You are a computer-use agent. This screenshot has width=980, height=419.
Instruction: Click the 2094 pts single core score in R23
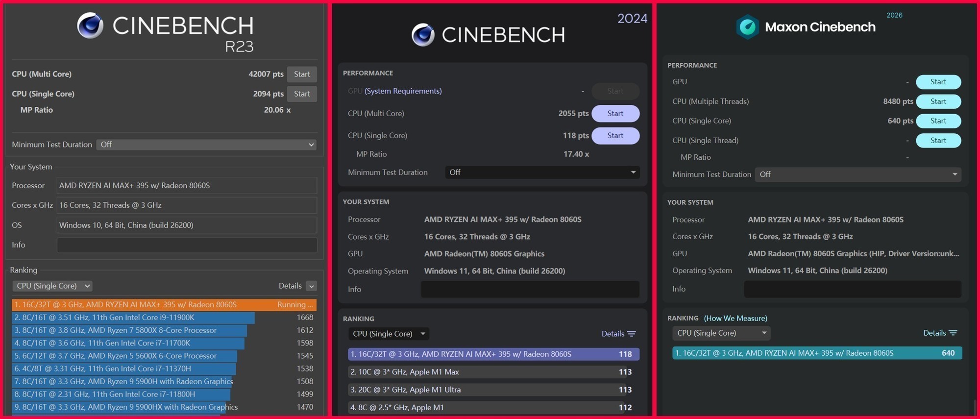click(x=269, y=94)
